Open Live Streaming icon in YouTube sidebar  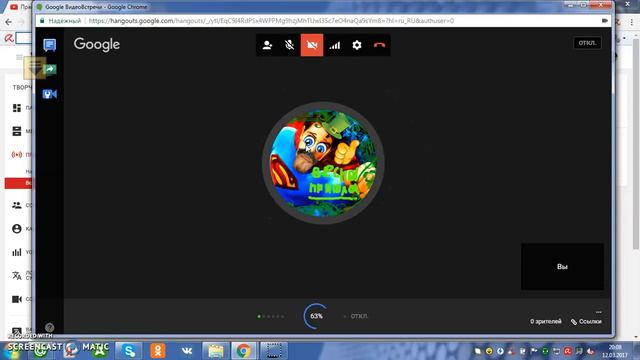coord(17,155)
